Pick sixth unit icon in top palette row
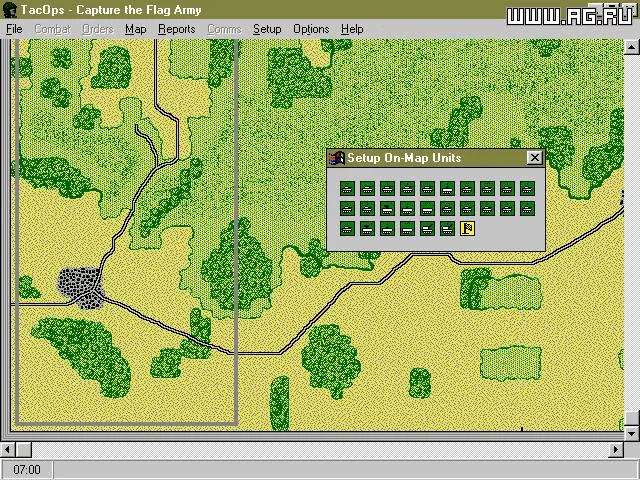640x480 pixels. [x=447, y=189]
